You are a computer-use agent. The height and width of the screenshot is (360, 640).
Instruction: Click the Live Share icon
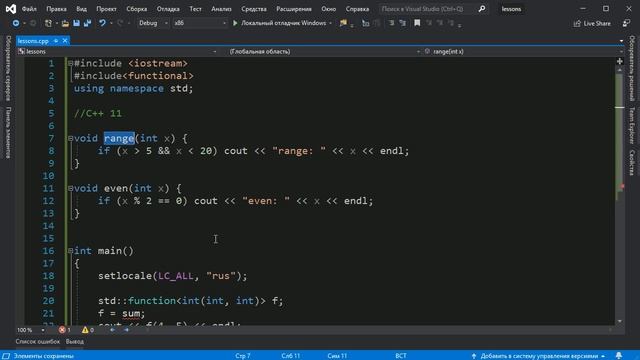pos(577,24)
